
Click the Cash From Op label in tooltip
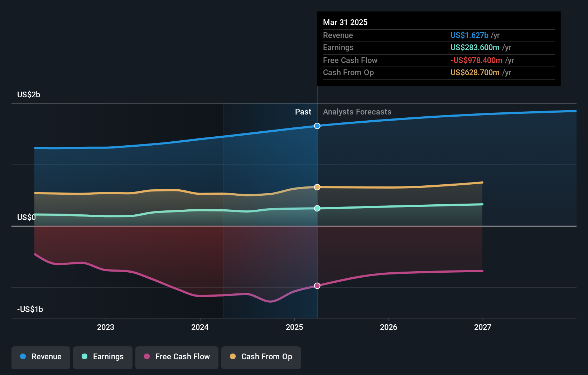[x=348, y=72]
